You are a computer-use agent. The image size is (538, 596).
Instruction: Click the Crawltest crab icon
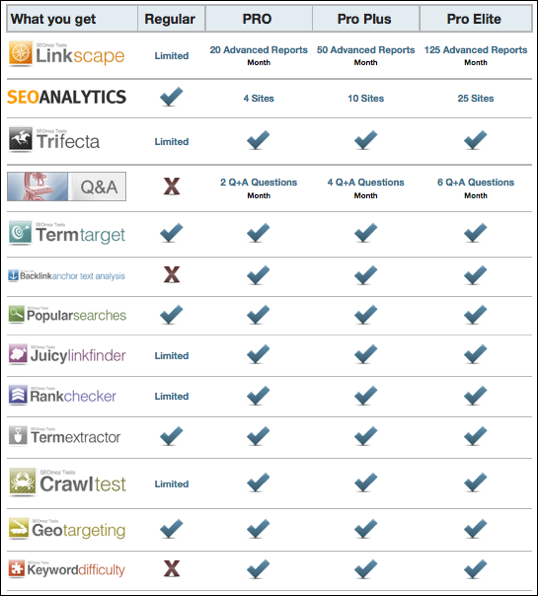tap(23, 481)
